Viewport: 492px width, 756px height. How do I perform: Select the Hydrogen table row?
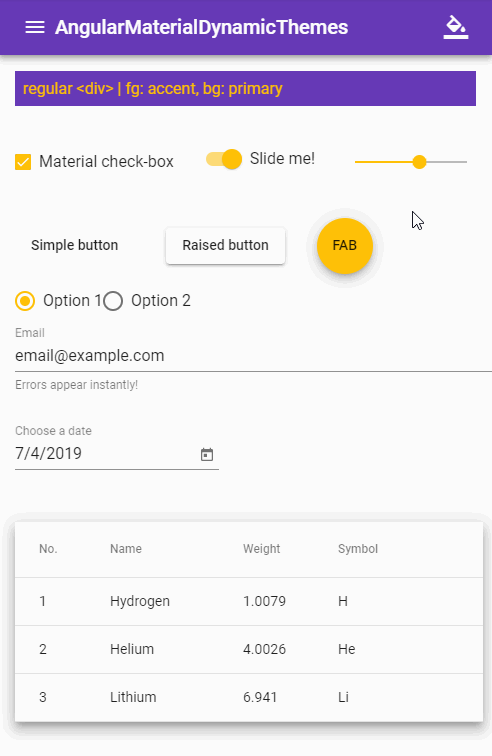pos(249,601)
